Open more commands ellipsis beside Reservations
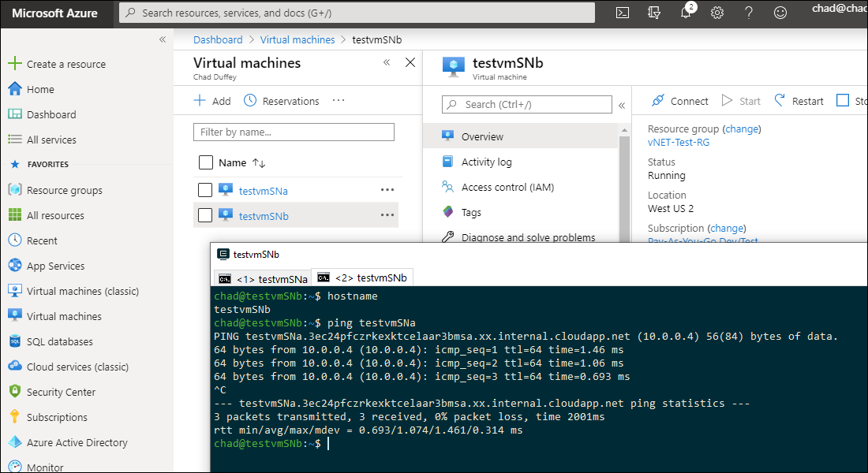This screenshot has width=868, height=473. pos(339,101)
